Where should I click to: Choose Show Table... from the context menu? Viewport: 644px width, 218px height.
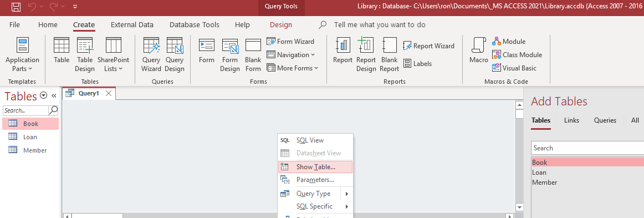(x=315, y=167)
